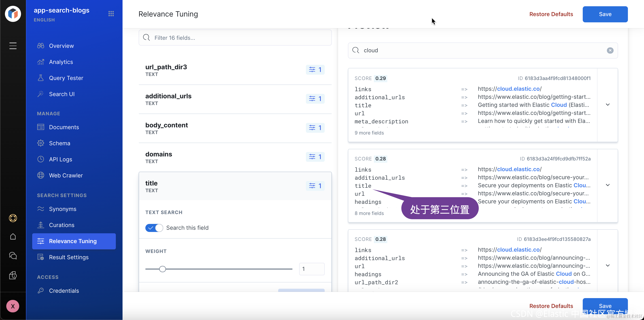Open Query Tester in sidebar

66,78
